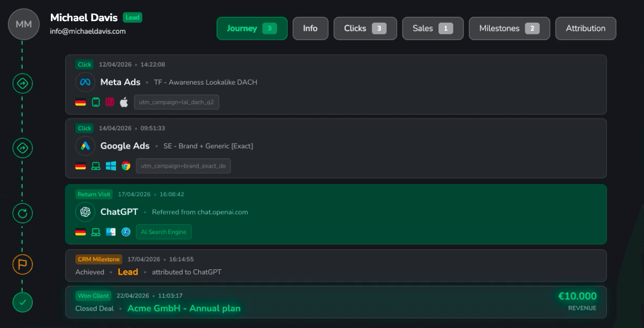This screenshot has height=328, width=644.
Task: Click 'SE - Brand + Generic [Exact]' campaign text
Action: pos(208,146)
